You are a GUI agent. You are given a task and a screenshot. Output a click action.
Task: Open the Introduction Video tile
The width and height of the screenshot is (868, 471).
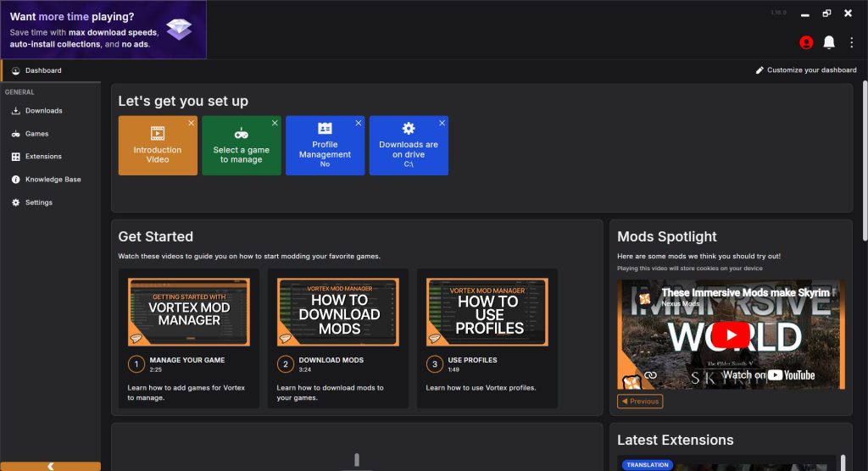pos(158,146)
